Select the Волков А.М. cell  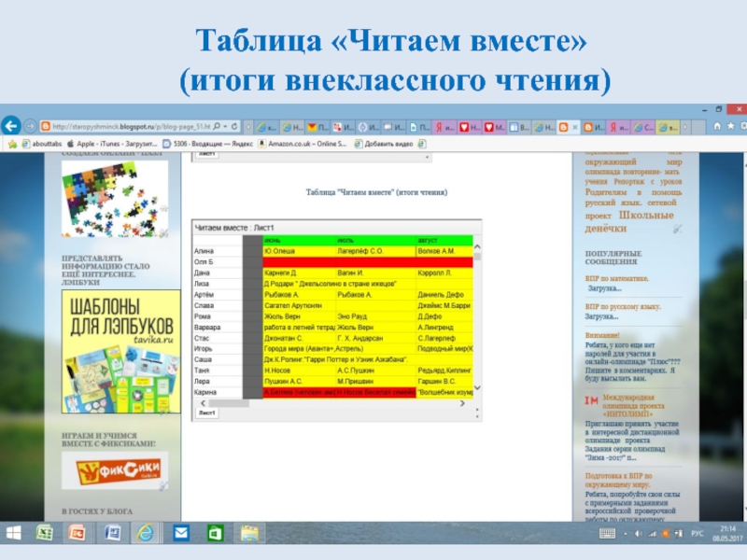[444, 251]
